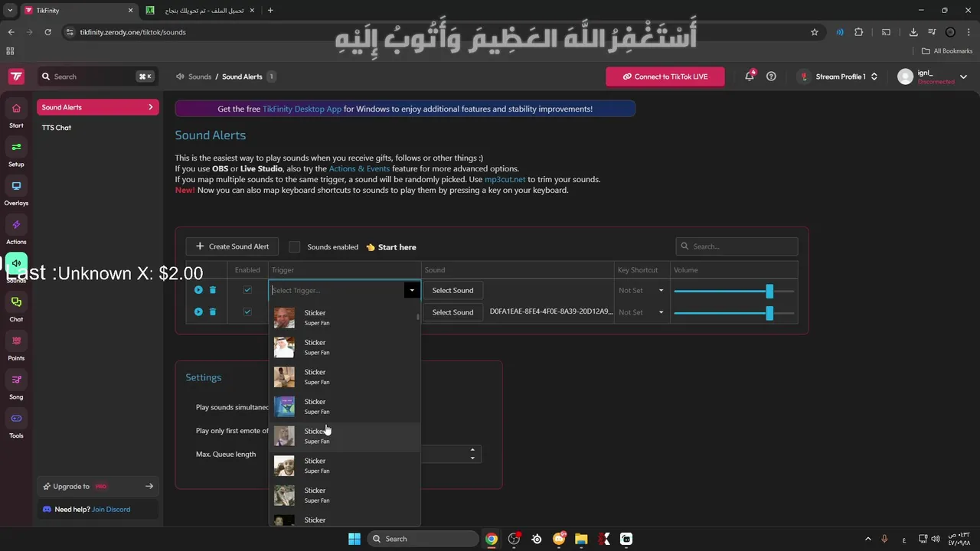Toggle the Sounds enabled checkbox
The image size is (980, 551).
coord(294,246)
